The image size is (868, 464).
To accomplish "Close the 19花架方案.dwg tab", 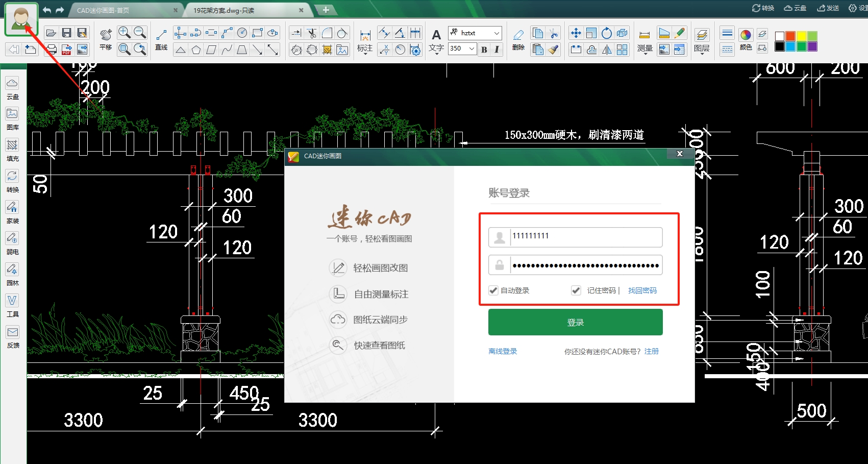I will 301,10.
